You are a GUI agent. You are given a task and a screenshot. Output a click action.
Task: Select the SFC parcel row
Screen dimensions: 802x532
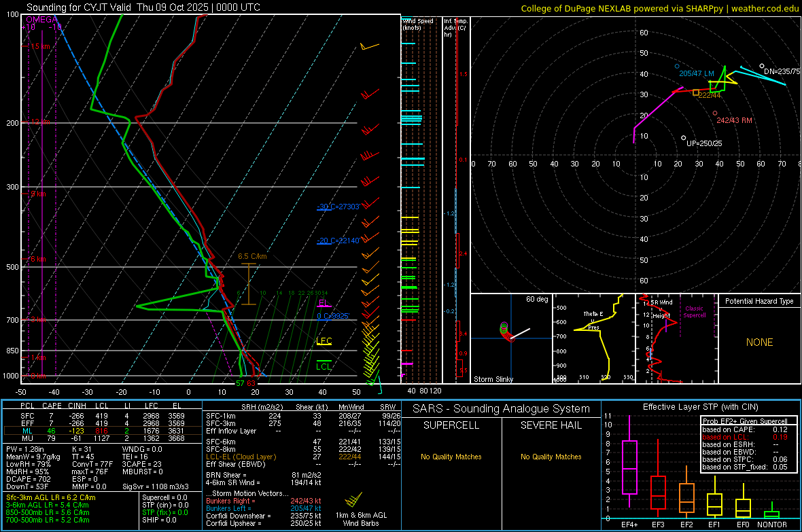[103, 416]
